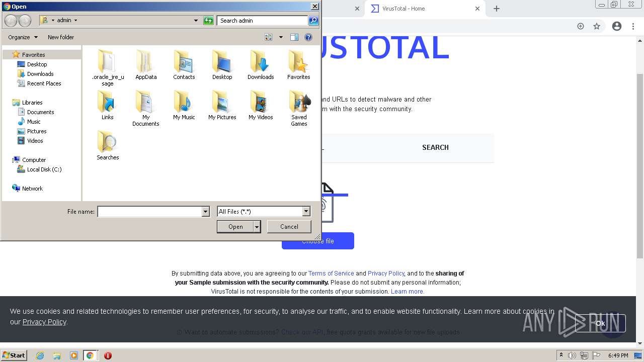Open the split arrow beside Open button
Image resolution: width=644 pixels, height=362 pixels.
click(257, 227)
